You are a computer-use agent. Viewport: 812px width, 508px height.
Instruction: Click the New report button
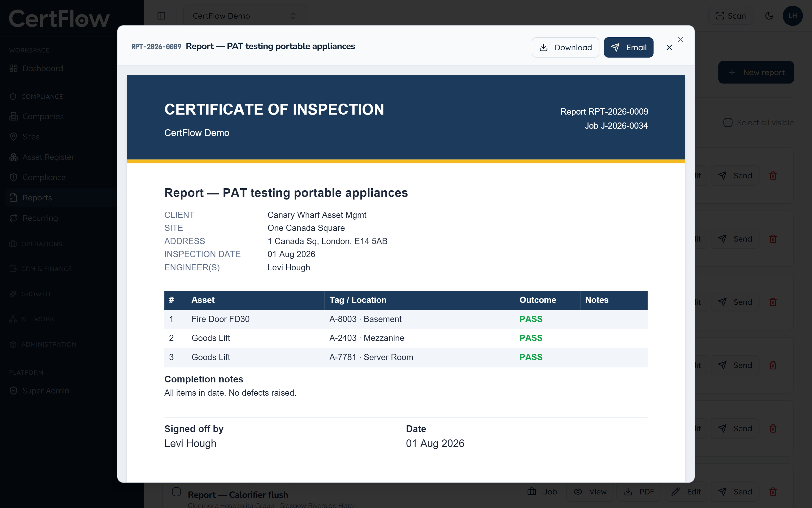pyautogui.click(x=756, y=72)
